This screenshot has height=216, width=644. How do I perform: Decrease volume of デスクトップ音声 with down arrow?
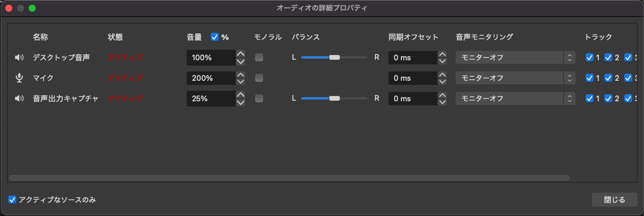pyautogui.click(x=240, y=61)
